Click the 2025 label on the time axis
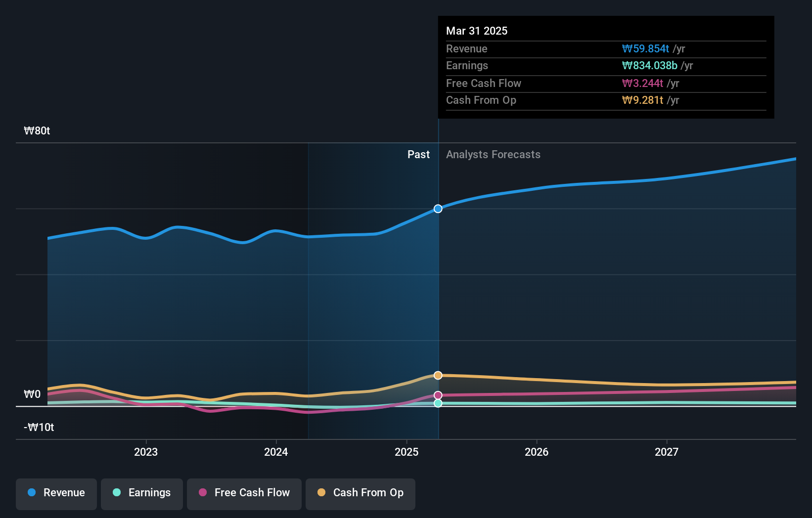This screenshot has width=812, height=518. 406,451
